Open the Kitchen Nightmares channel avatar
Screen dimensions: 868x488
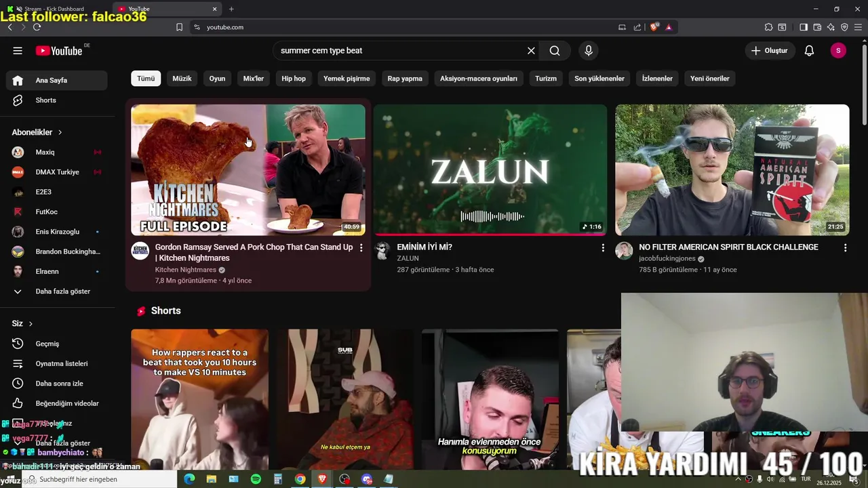[x=140, y=251]
